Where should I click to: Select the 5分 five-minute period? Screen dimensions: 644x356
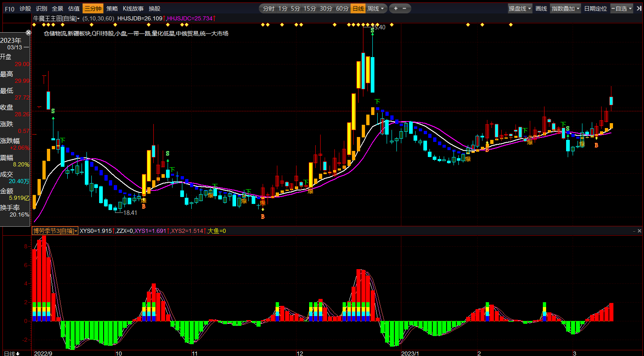click(295, 9)
